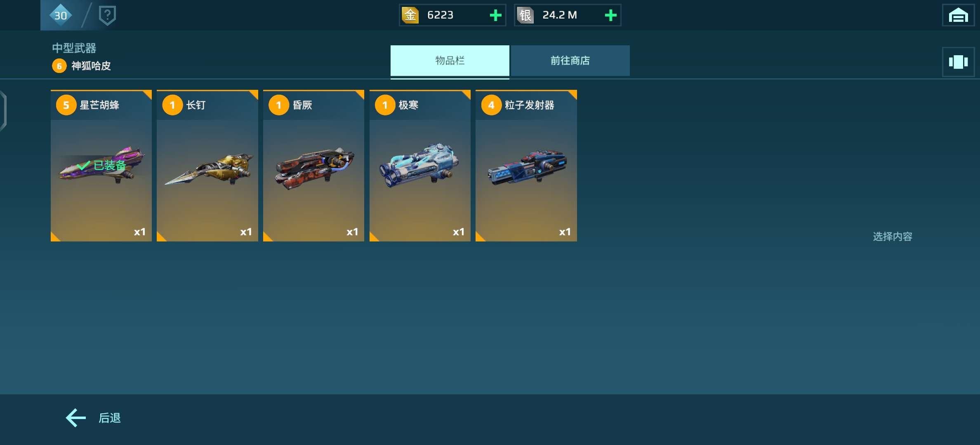This screenshot has width=980, height=445.
Task: Select the equipped 星芒胡蜂 weapon card
Action: pyautogui.click(x=101, y=166)
